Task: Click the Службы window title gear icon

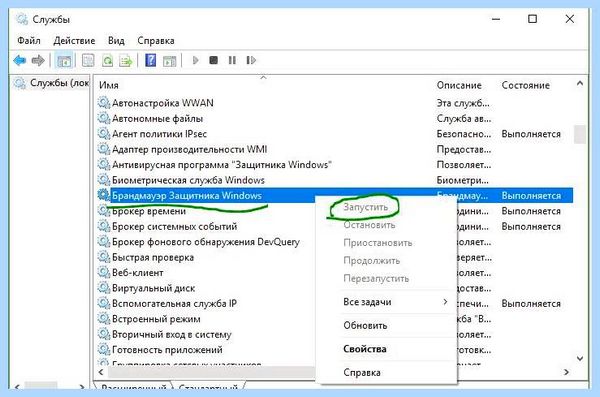Action: 22,19
